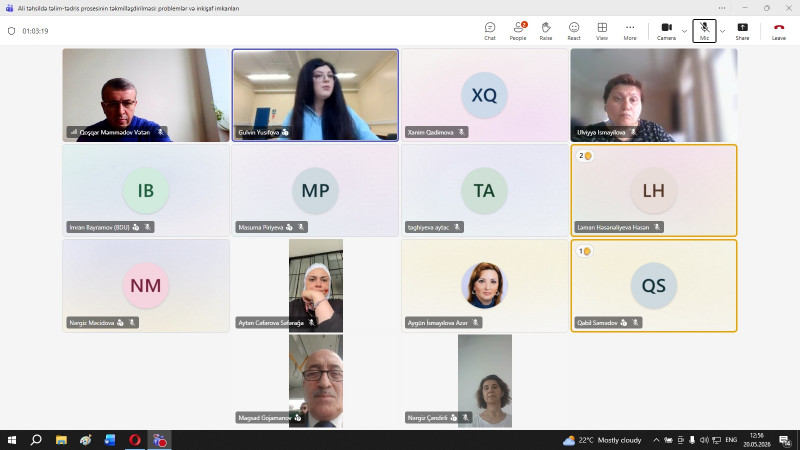
Task: Open the Chat panel
Action: click(490, 31)
